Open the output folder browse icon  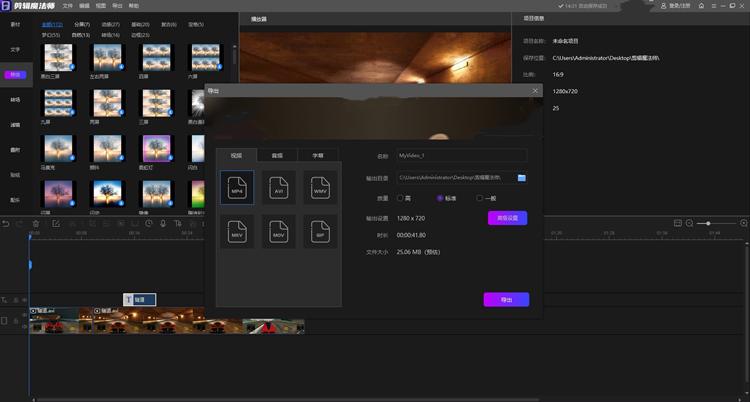coord(521,178)
